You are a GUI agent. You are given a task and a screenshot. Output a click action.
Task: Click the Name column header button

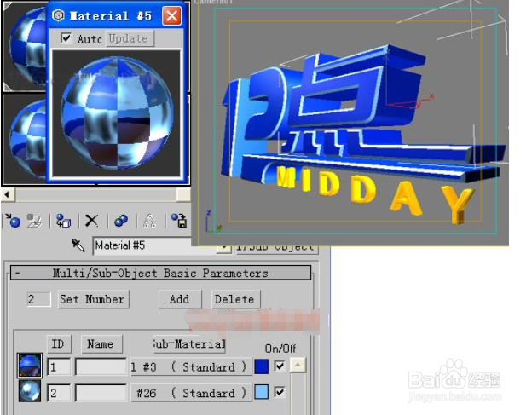(x=101, y=343)
